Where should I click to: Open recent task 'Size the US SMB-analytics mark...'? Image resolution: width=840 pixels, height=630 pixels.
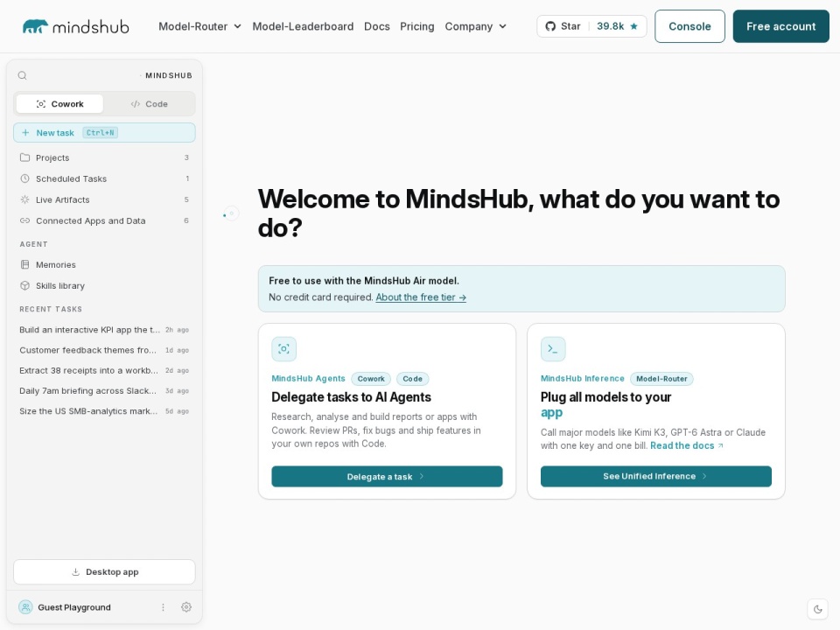click(x=104, y=411)
